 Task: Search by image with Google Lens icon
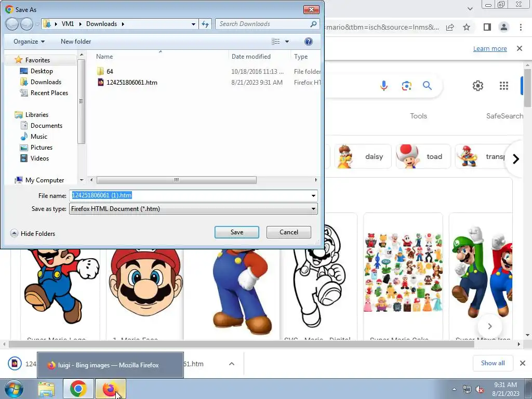[x=406, y=86]
